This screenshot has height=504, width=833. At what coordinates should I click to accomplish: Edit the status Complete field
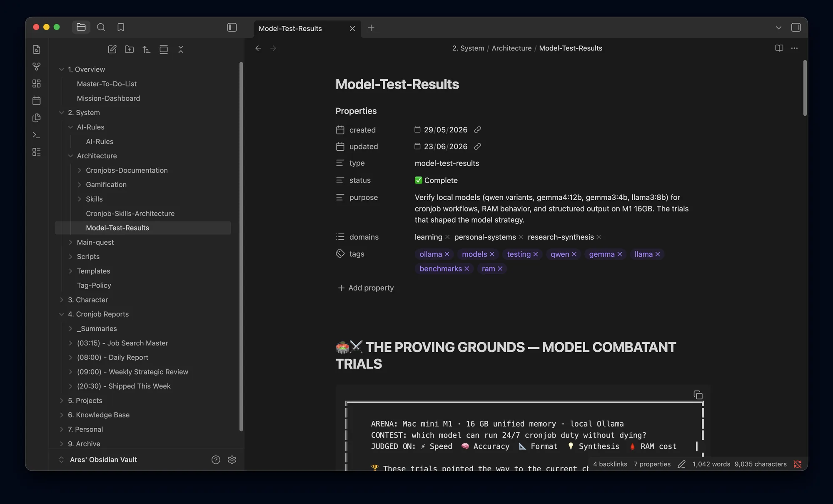[x=436, y=180]
